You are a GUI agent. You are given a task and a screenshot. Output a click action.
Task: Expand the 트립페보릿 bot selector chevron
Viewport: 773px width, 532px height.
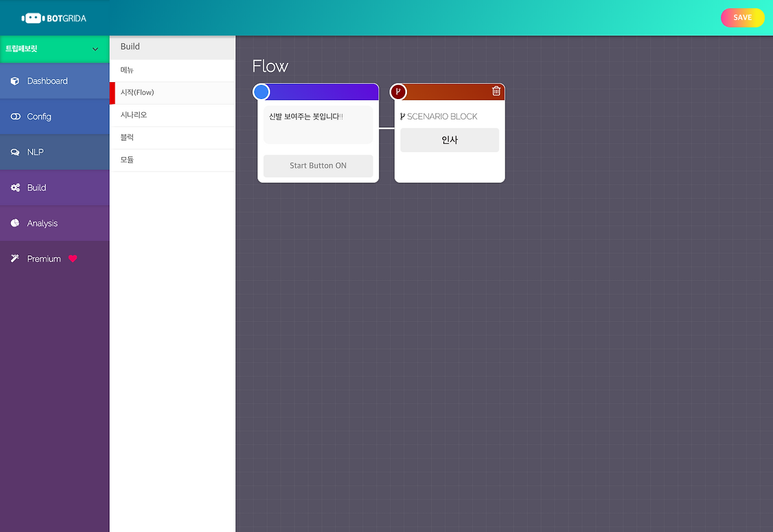[x=95, y=49]
